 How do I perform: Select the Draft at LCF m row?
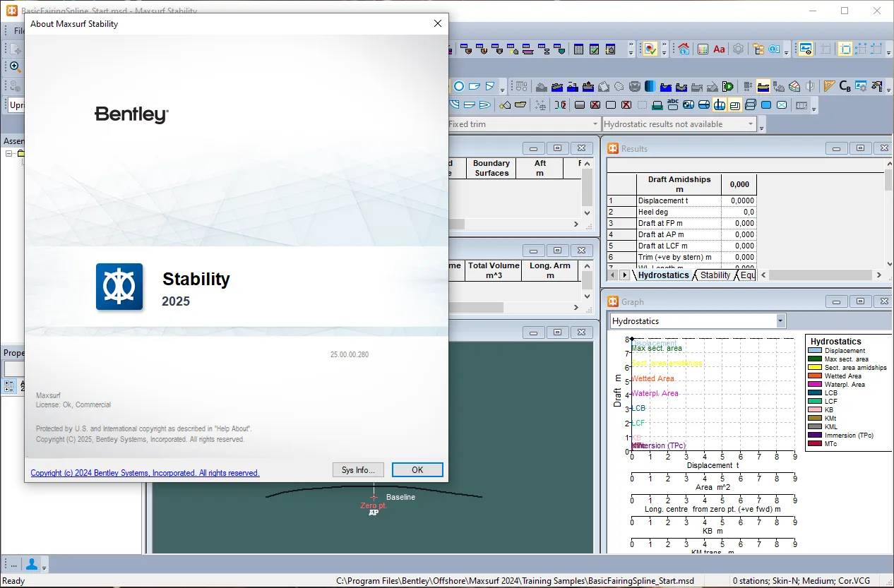pyautogui.click(x=681, y=246)
